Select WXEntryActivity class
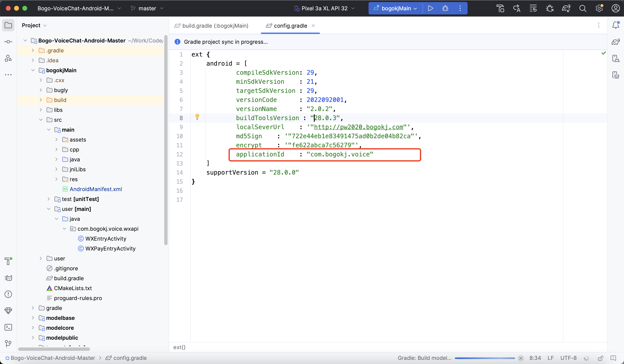 102,239
